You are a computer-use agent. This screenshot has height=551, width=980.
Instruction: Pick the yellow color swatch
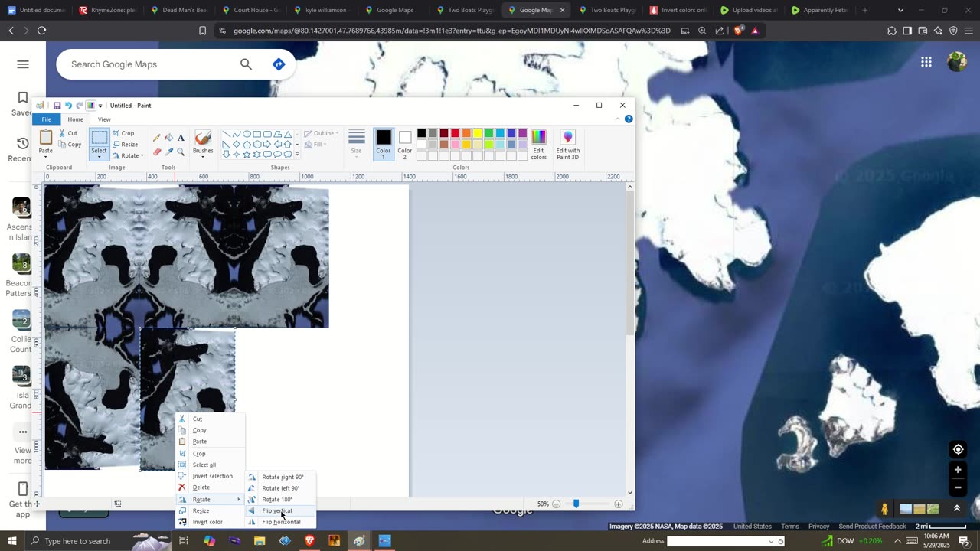[x=477, y=134]
